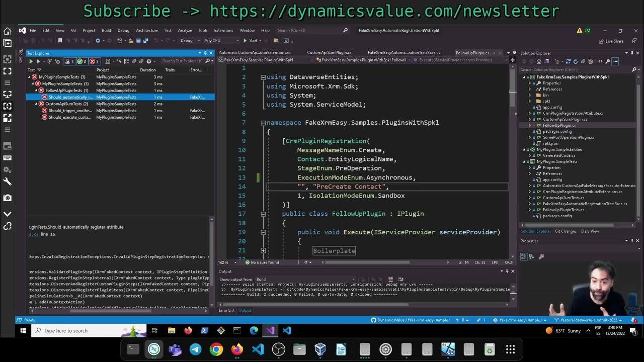644x362 pixels.
Task: Toggle the passed tests filter
Action: [82, 61]
